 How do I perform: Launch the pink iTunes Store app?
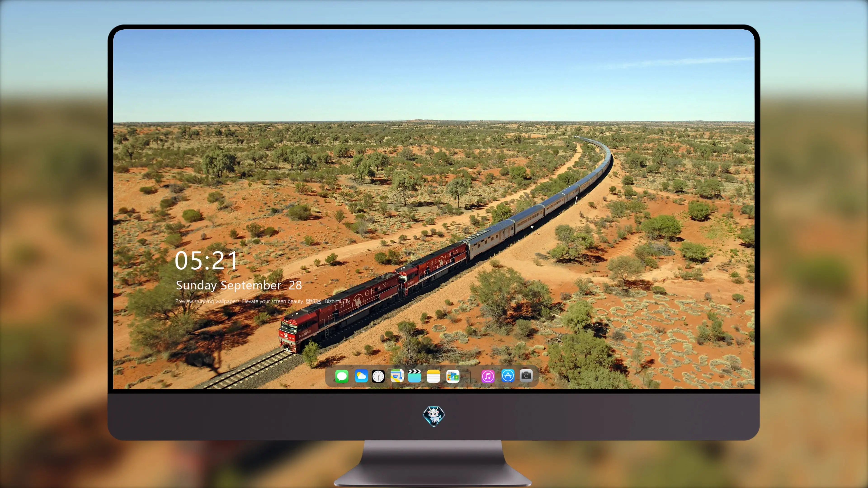click(488, 376)
